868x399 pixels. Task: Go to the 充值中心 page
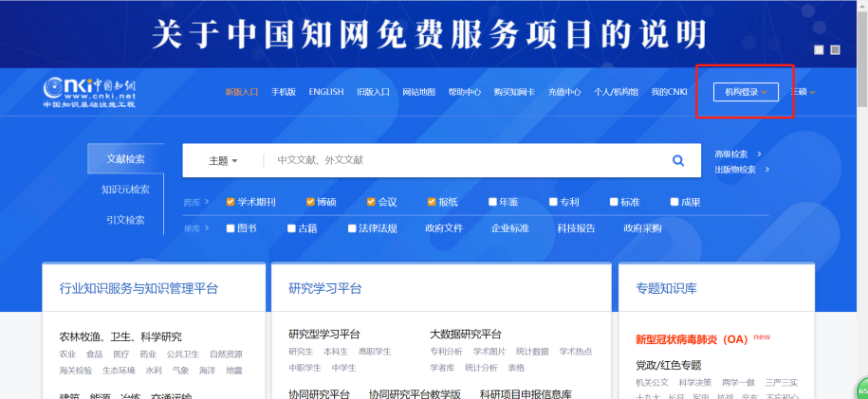(x=564, y=92)
